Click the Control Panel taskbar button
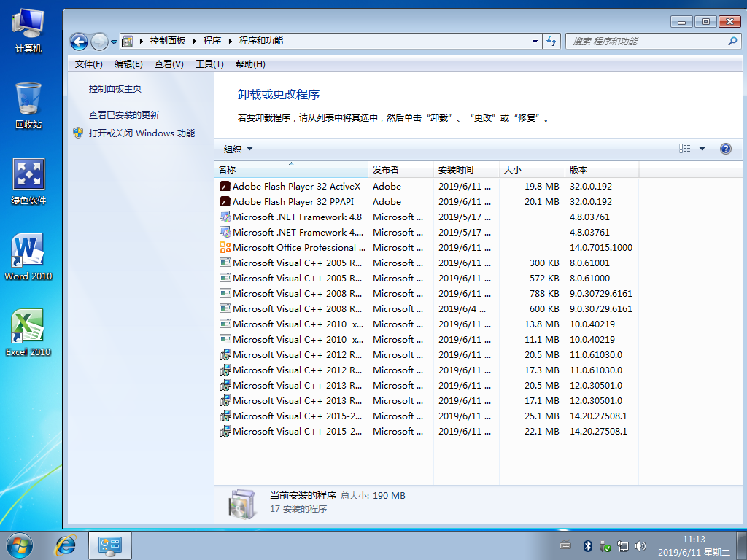 [110, 545]
